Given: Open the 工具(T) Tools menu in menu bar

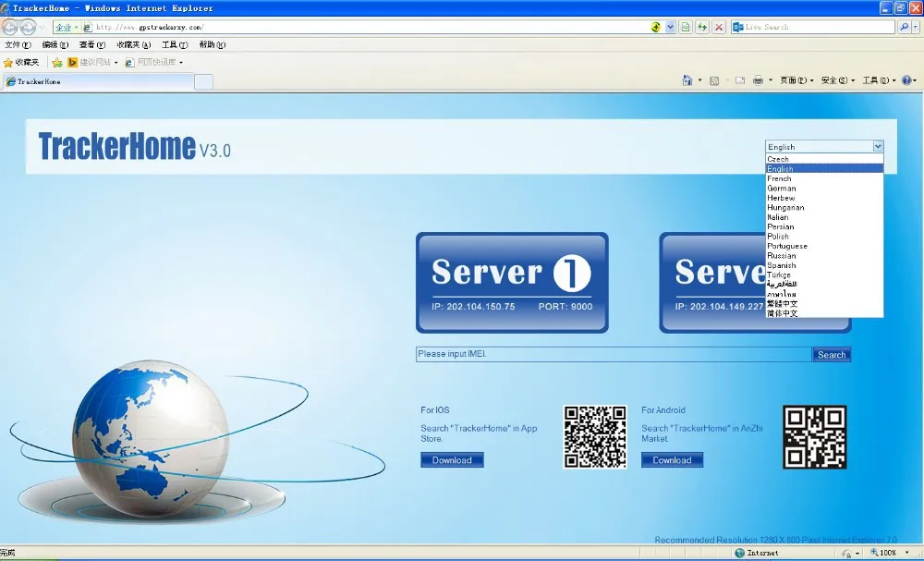Looking at the screenshot, I should click(175, 44).
